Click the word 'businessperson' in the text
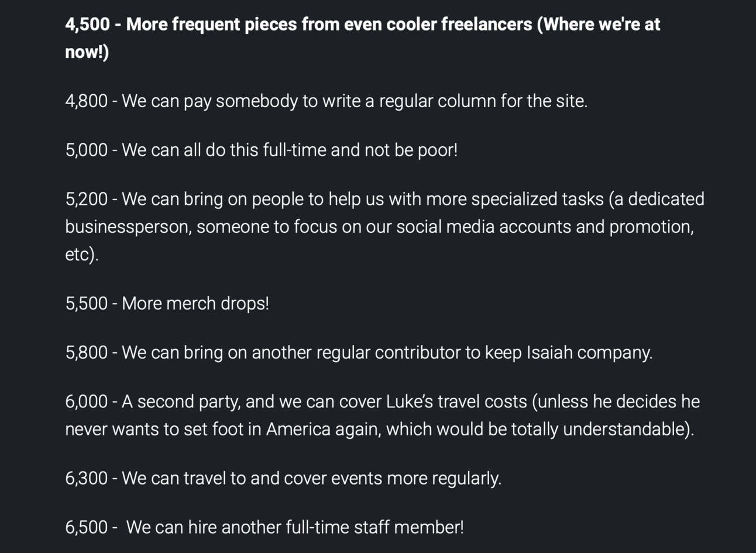The height and width of the screenshot is (553, 756). 128,227
